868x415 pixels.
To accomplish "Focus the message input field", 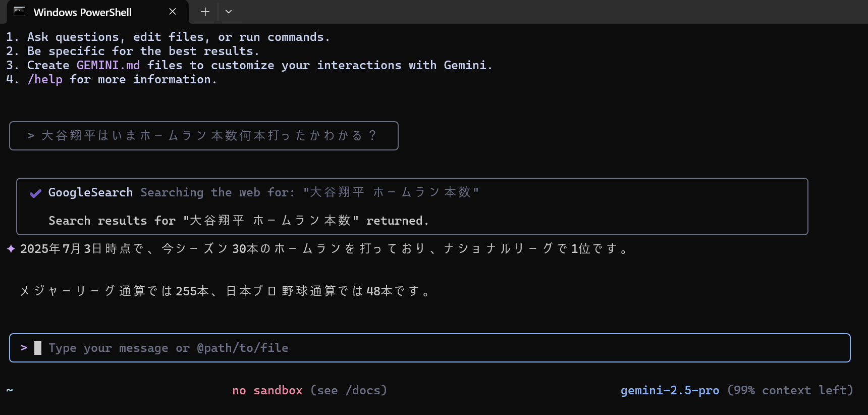I will [x=430, y=348].
